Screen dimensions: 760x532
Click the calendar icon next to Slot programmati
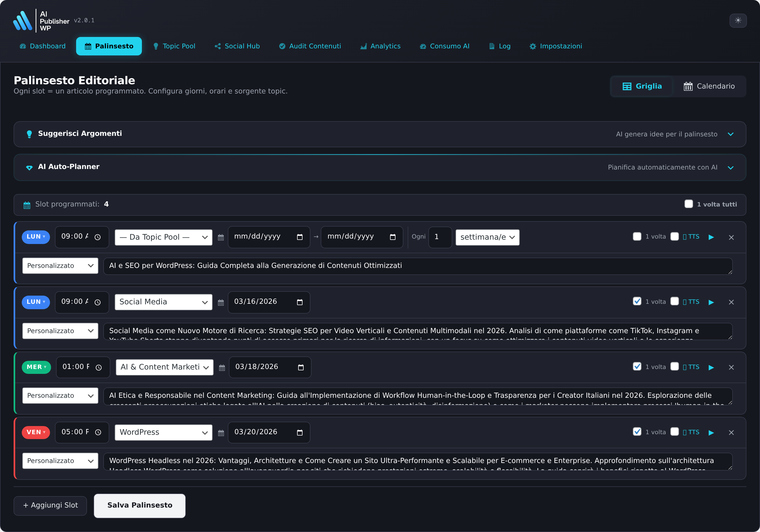[x=26, y=205]
